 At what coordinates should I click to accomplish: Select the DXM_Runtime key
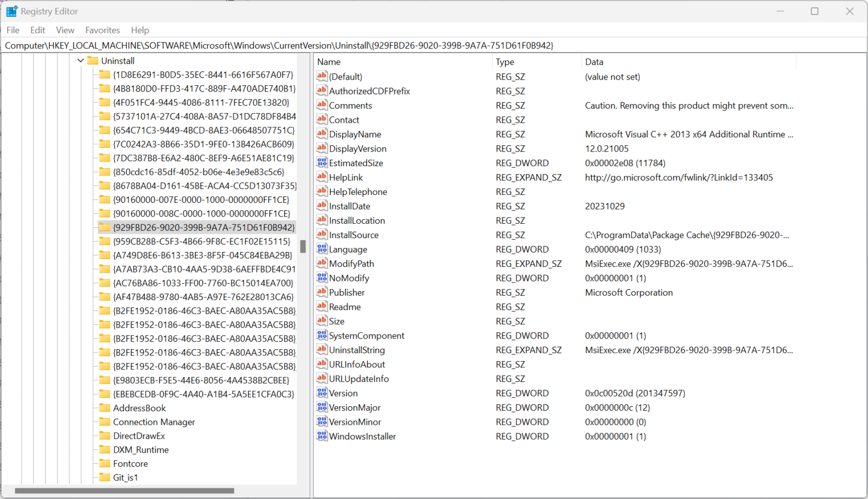(141, 450)
